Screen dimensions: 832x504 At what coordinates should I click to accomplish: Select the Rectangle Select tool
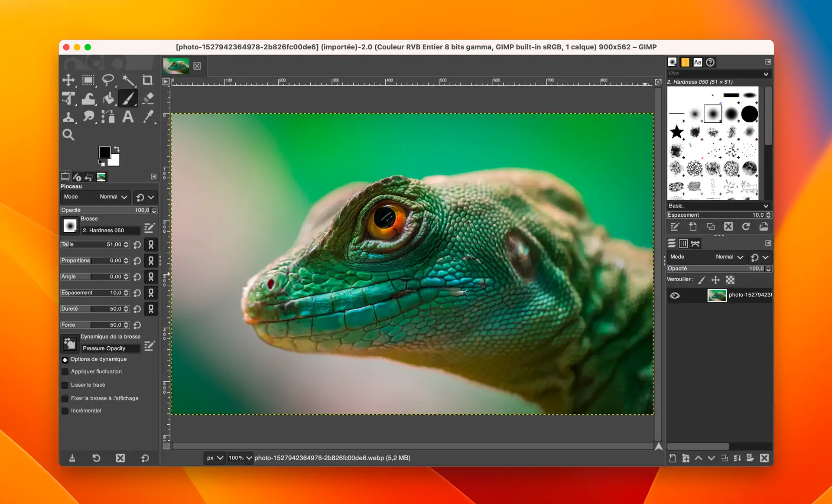88,80
